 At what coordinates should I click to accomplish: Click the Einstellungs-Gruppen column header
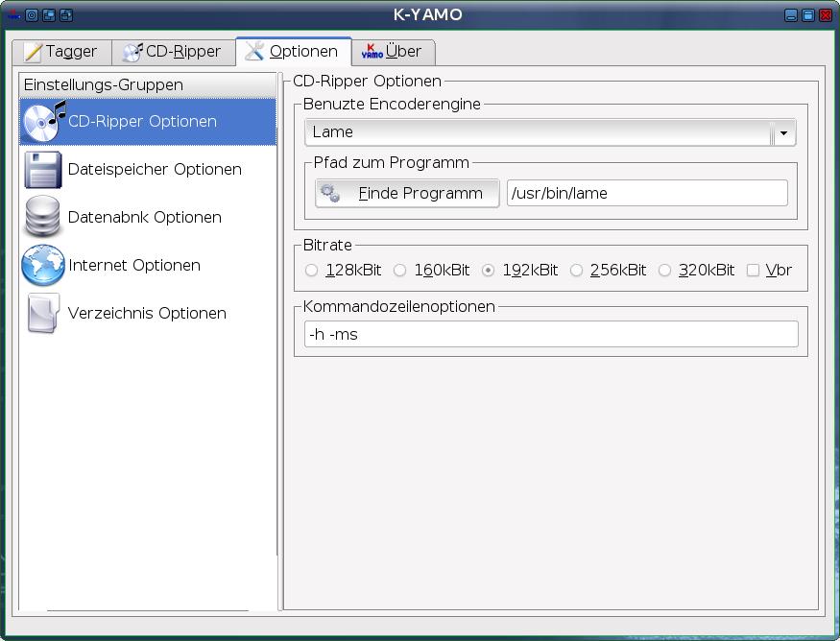coord(148,85)
